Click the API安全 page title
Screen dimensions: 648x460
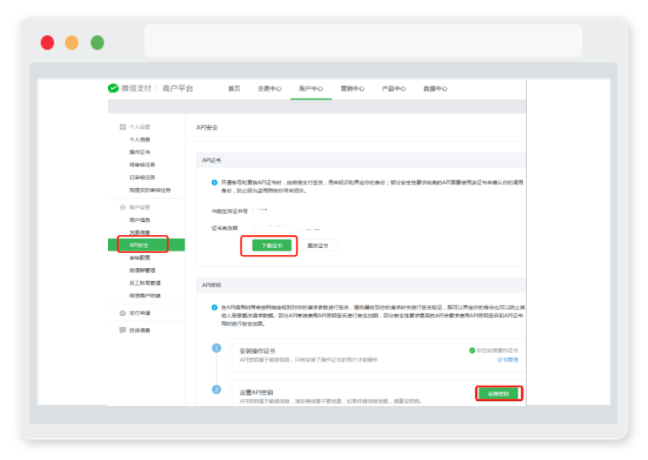pos(207,127)
